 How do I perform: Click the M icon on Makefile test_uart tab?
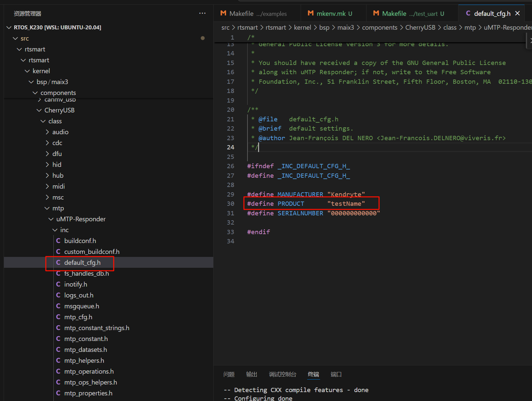pyautogui.click(x=376, y=13)
